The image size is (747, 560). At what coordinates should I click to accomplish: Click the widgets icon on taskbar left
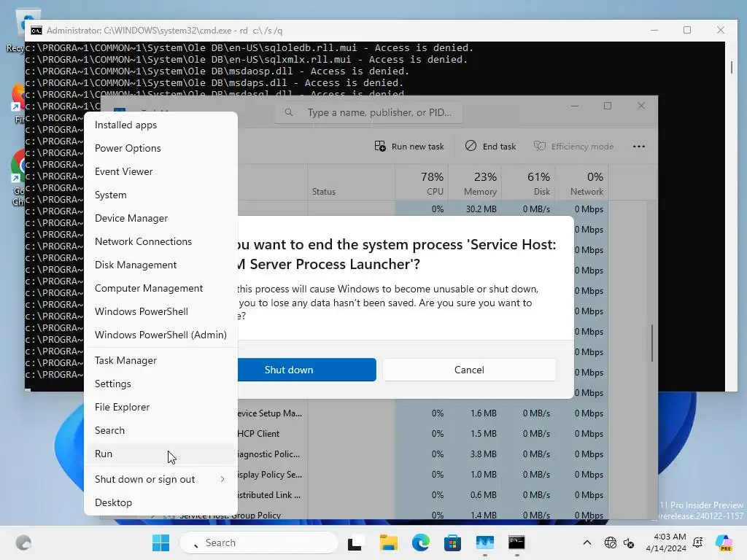pyautogui.click(x=23, y=542)
